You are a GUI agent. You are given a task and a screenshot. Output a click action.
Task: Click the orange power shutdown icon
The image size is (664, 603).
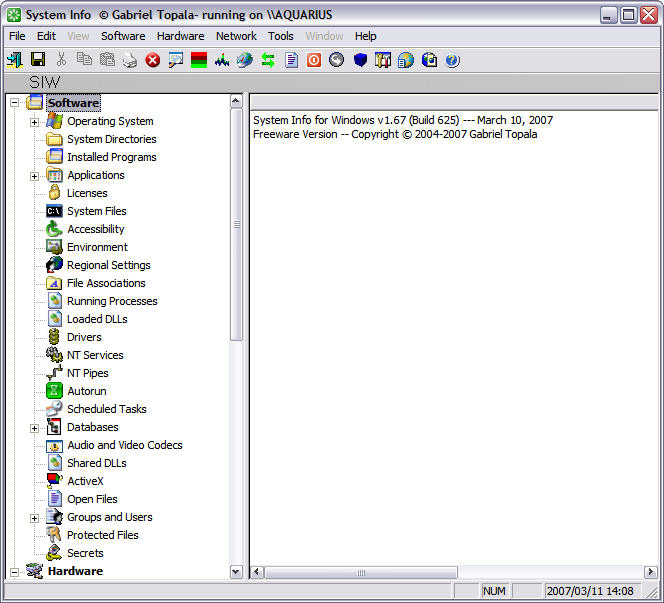point(314,60)
